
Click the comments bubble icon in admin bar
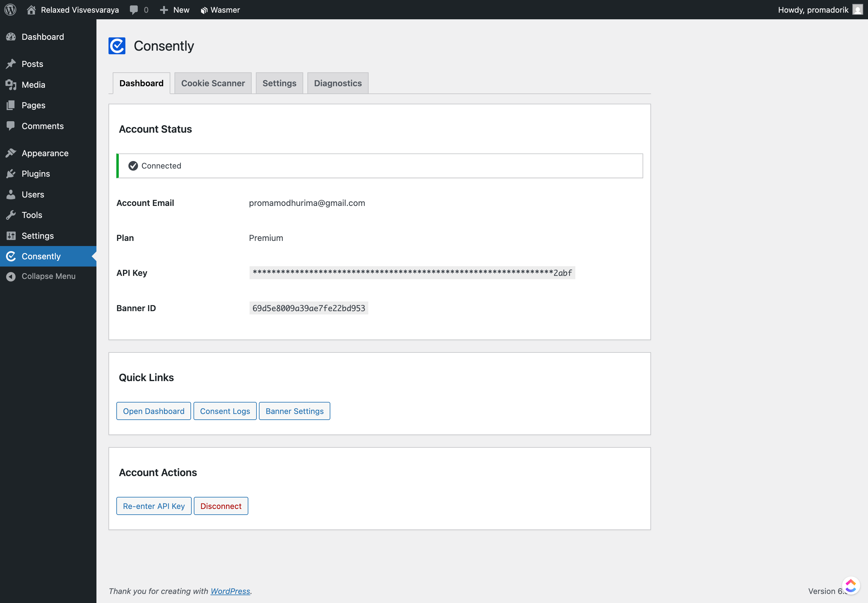134,9
